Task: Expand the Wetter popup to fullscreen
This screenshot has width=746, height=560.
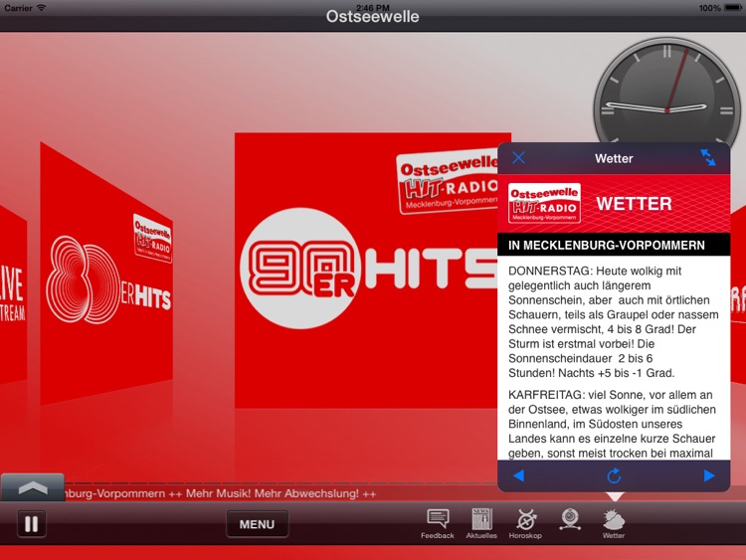Action: click(x=708, y=157)
